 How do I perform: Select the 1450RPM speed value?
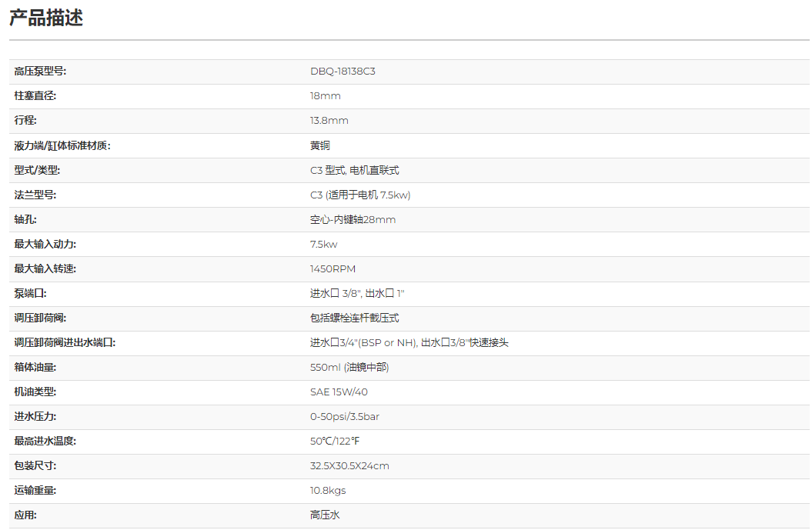(x=332, y=268)
